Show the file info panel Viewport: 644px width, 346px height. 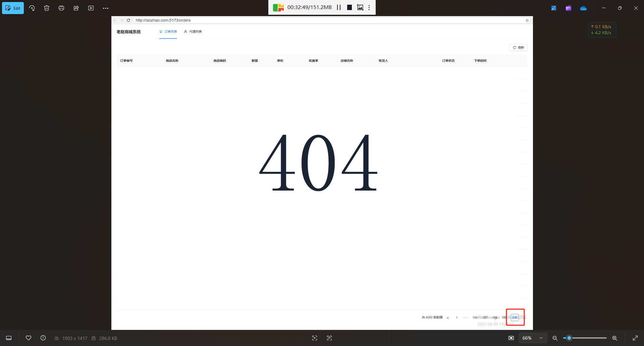click(43, 338)
